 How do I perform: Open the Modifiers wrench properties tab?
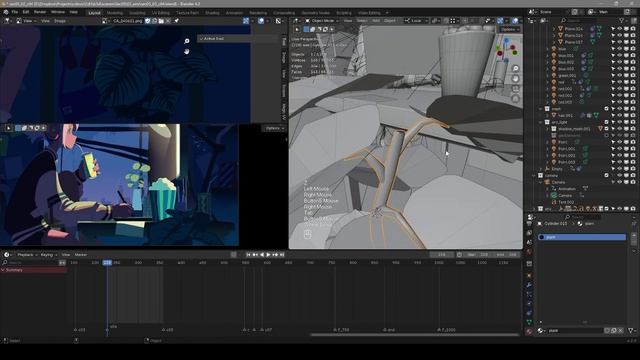coord(529,285)
